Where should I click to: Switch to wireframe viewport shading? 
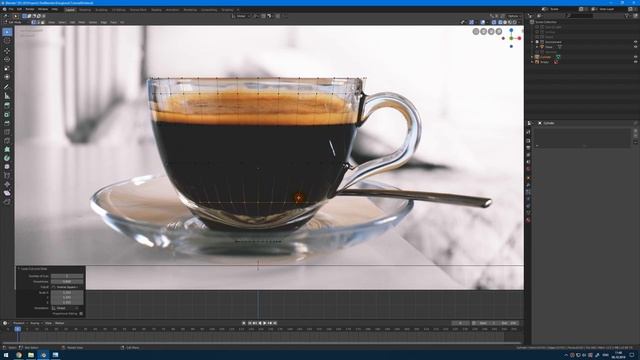(500, 22)
